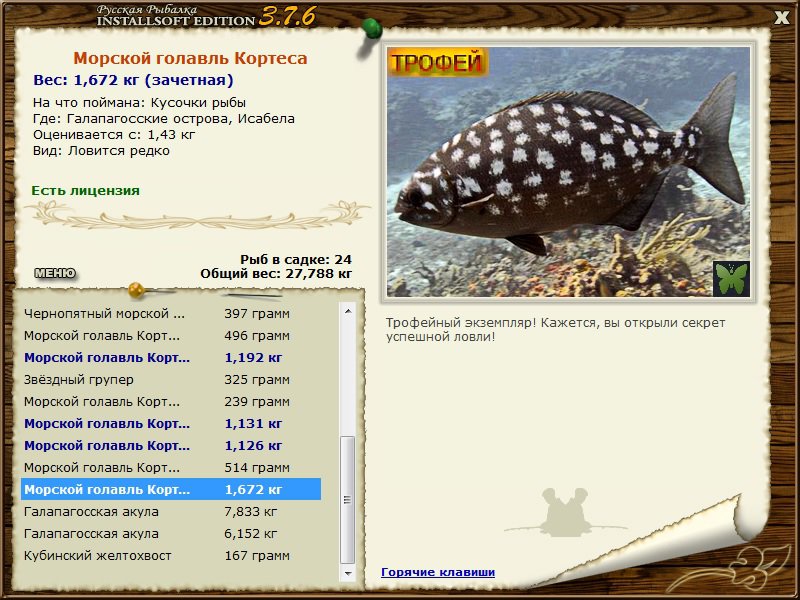Select the Галапагосская акула 6,152 кг row

click(x=171, y=533)
